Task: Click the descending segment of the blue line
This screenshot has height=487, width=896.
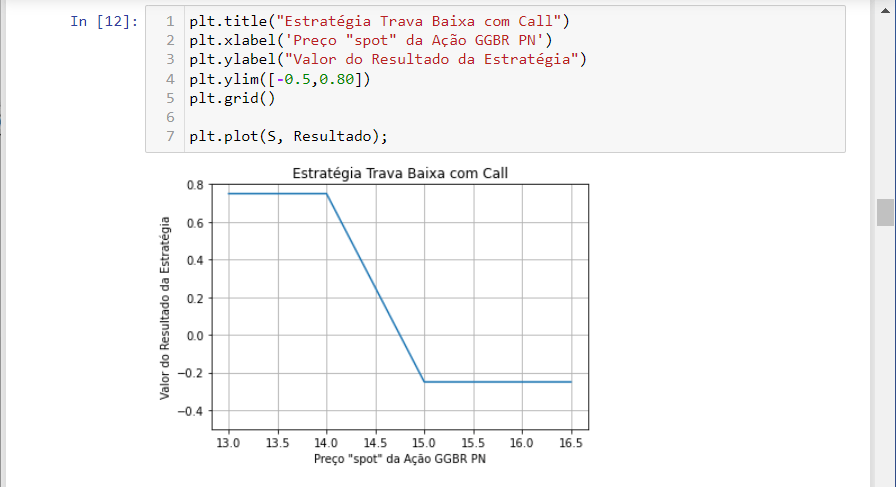Action: [x=376, y=288]
